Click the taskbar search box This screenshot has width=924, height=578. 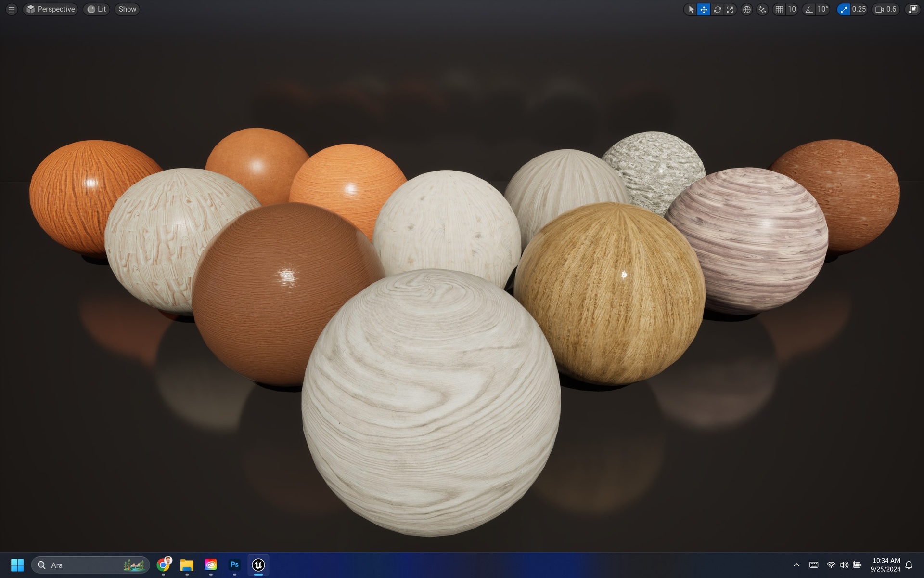coord(90,565)
